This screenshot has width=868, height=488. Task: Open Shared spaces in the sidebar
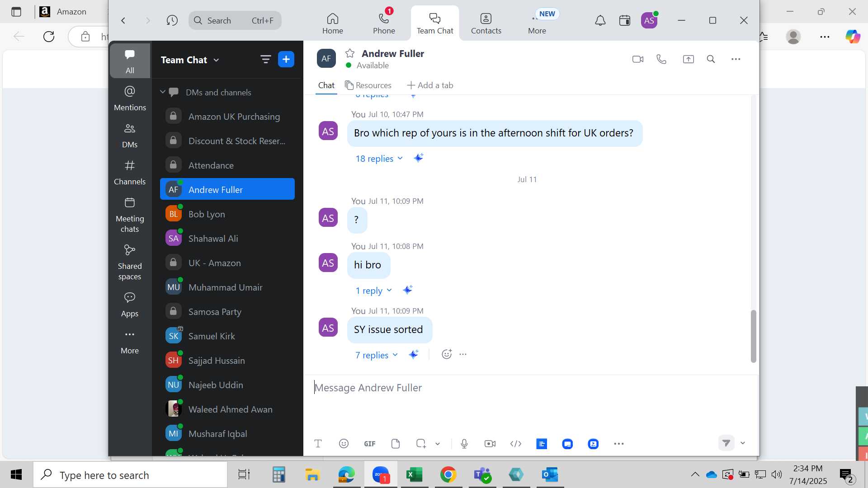tap(130, 263)
